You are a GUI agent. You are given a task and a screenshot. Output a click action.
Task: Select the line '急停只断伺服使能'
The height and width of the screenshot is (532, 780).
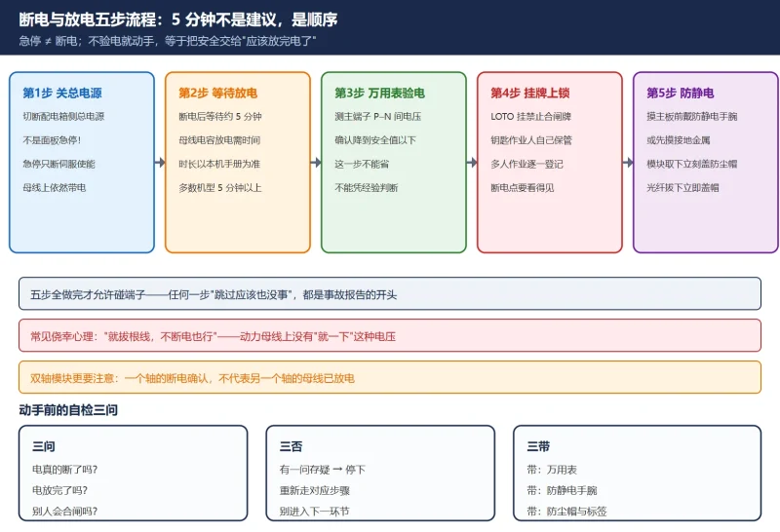58,164
